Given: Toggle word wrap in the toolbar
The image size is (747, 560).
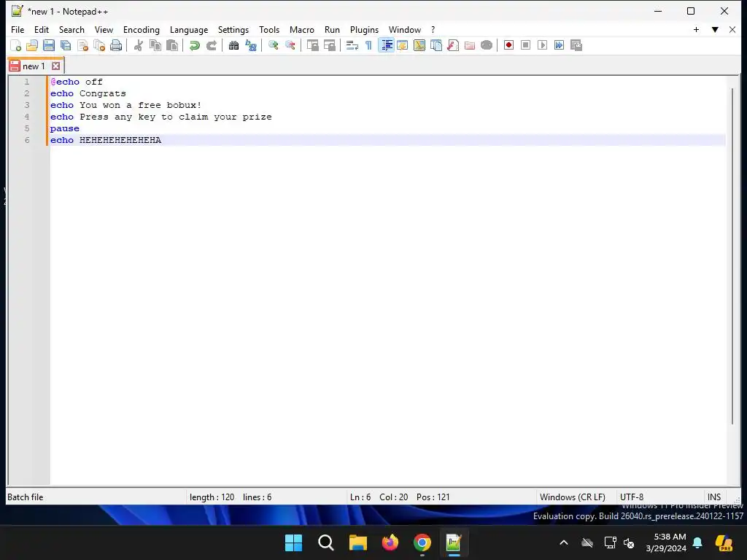Looking at the screenshot, I should tap(352, 46).
